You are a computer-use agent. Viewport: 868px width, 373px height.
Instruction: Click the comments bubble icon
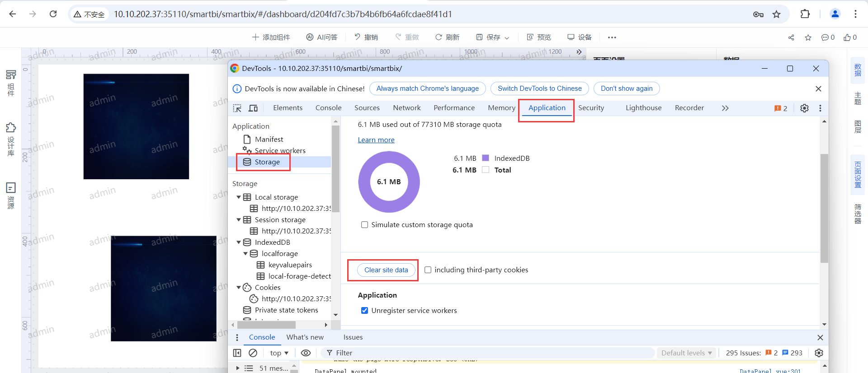click(825, 37)
